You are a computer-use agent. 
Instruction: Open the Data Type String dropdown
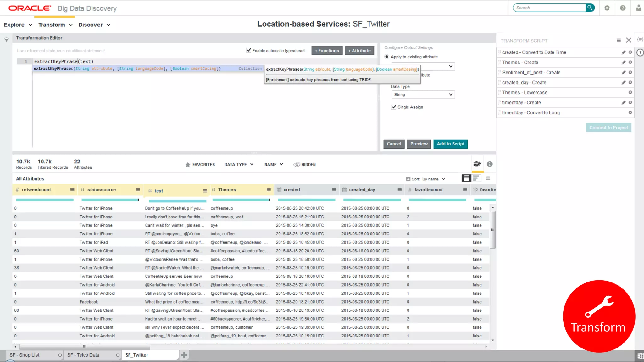423,95
